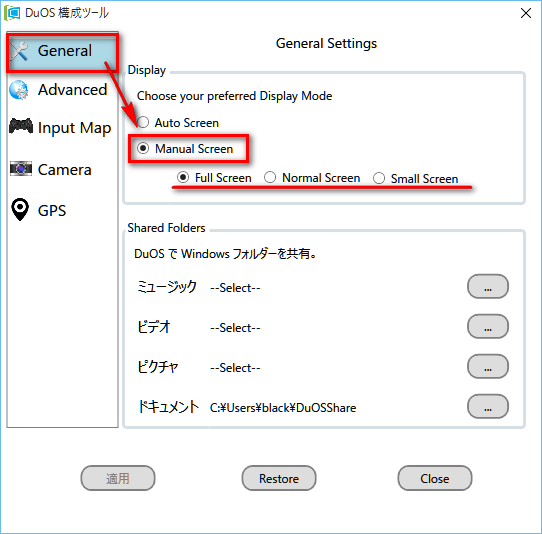Click the General Settings heading
This screenshot has height=534, width=542.
(x=326, y=44)
